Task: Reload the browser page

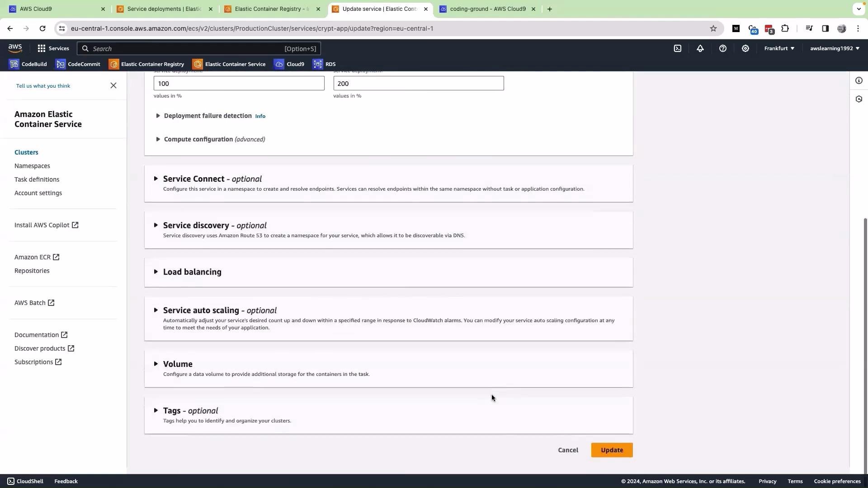Action: pyautogui.click(x=42, y=28)
